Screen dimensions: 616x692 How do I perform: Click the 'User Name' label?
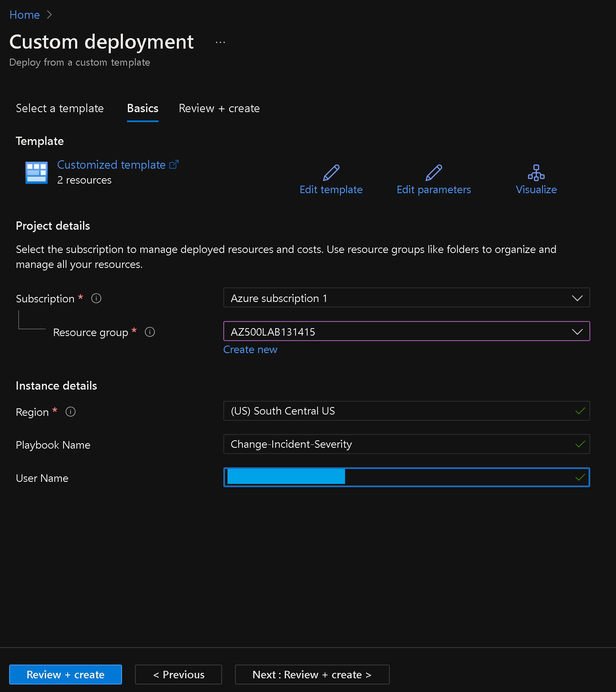(42, 479)
